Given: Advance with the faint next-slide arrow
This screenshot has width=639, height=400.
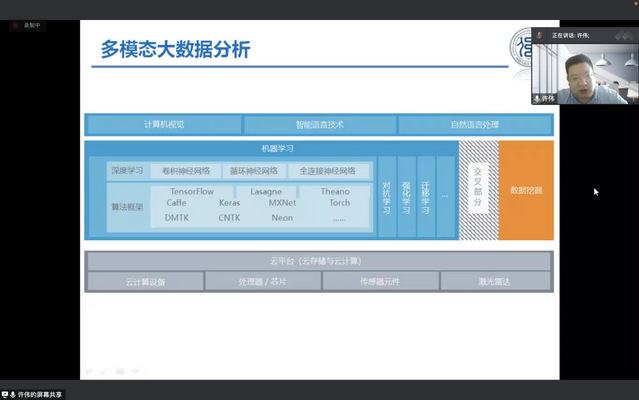Looking at the screenshot, I should tap(135, 371).
